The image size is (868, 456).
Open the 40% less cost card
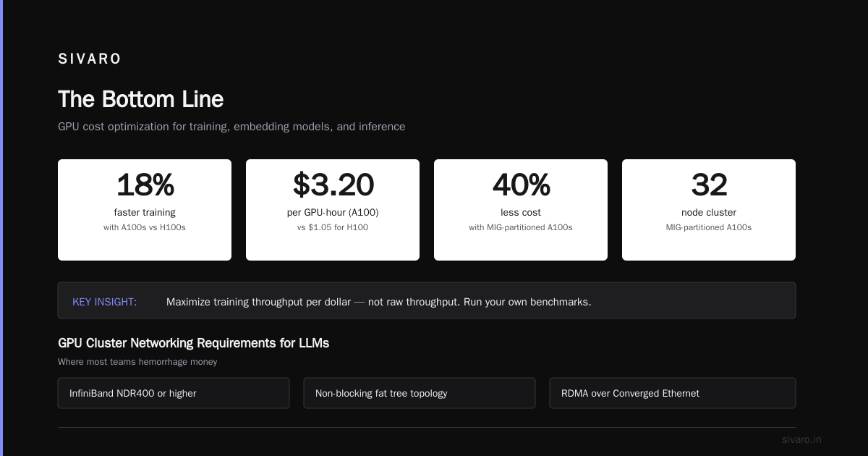pos(521,210)
